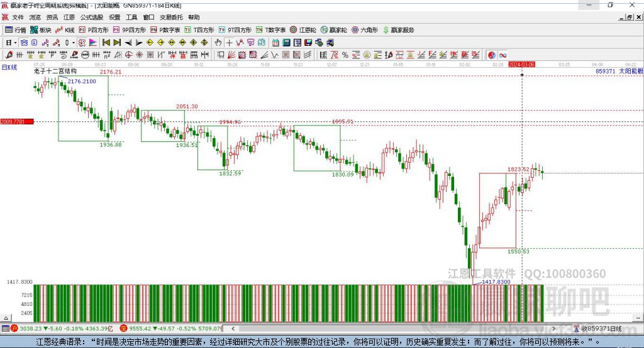Image resolution: width=644 pixels, height=348 pixels.
Task: Open the 9T四方形 tool
Action: 235,30
